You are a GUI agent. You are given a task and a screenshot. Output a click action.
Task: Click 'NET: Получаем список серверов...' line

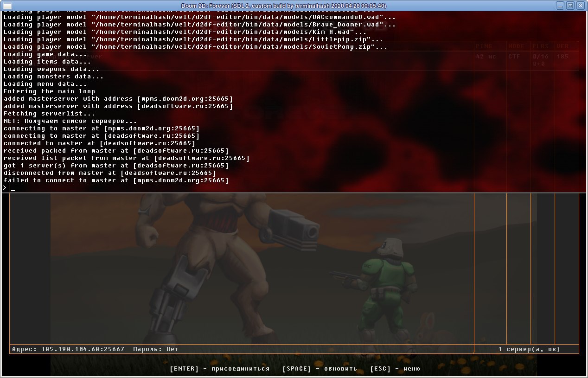(70, 121)
